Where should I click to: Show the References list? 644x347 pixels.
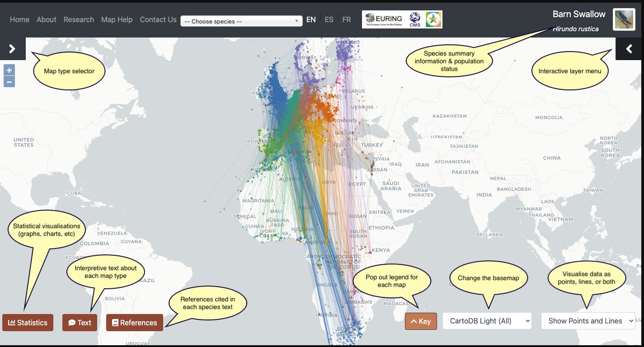point(134,323)
